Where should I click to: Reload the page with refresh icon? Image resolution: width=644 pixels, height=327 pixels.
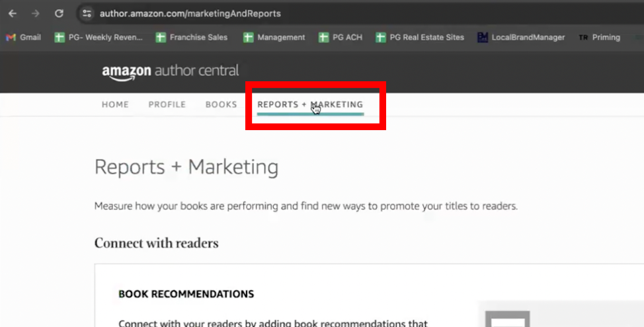point(59,13)
